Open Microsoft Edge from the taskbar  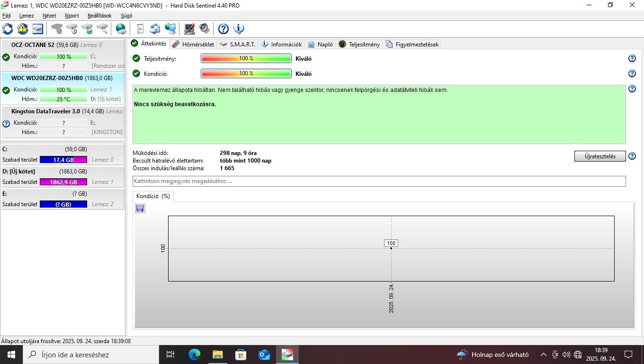click(194, 355)
